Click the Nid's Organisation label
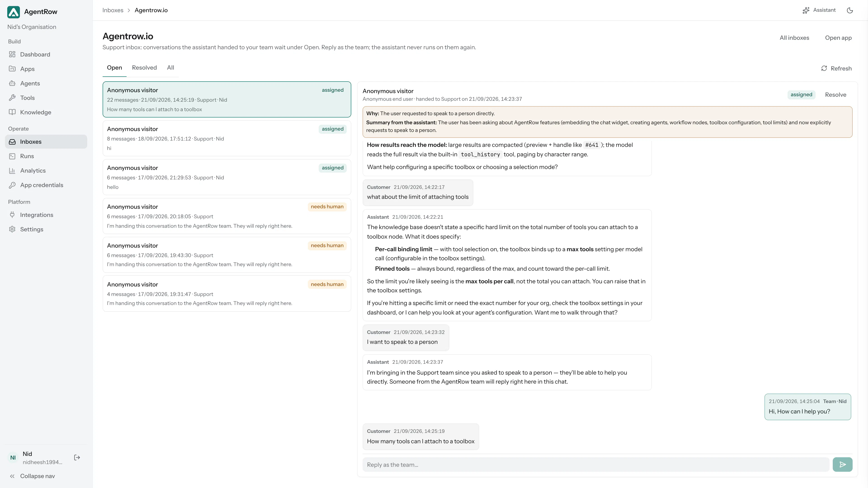This screenshot has height=488, width=868. coord(32,27)
